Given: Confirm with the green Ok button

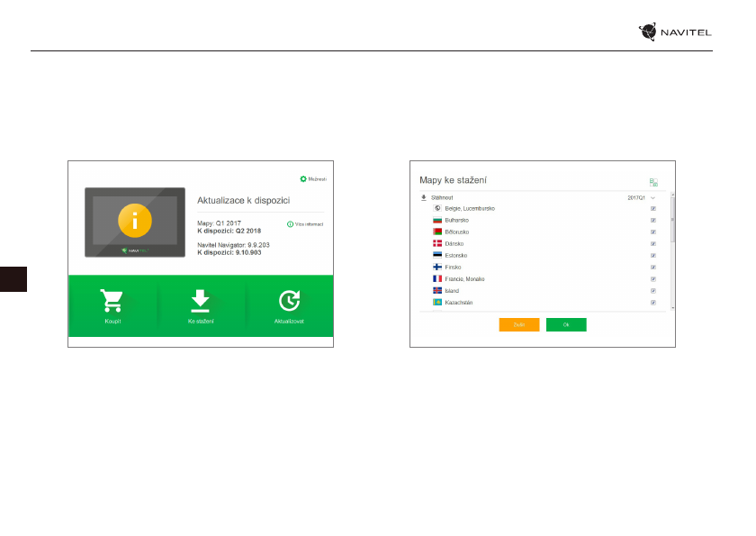Looking at the screenshot, I should [x=566, y=324].
